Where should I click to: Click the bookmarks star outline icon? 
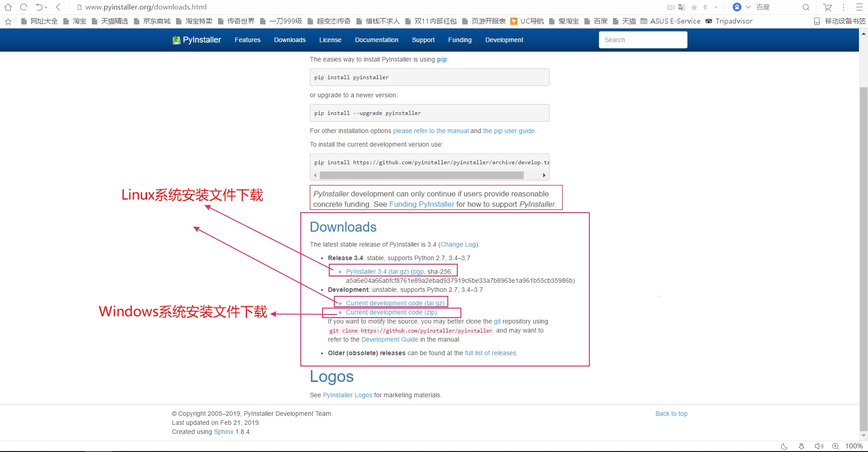coord(8,21)
